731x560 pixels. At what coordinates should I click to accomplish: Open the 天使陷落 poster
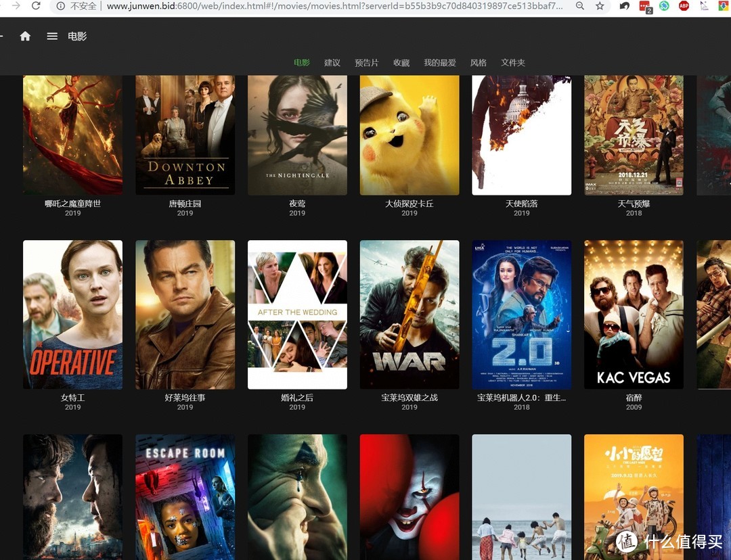522,135
